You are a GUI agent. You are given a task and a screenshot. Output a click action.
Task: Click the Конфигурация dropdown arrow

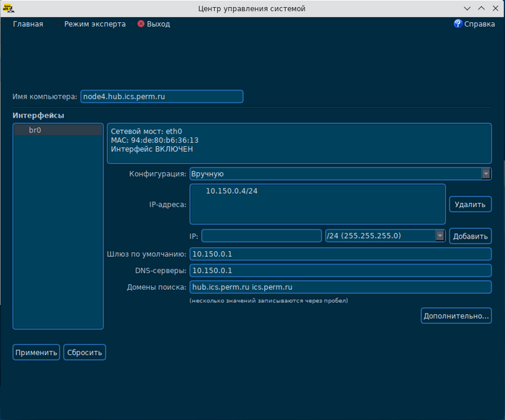coord(485,174)
